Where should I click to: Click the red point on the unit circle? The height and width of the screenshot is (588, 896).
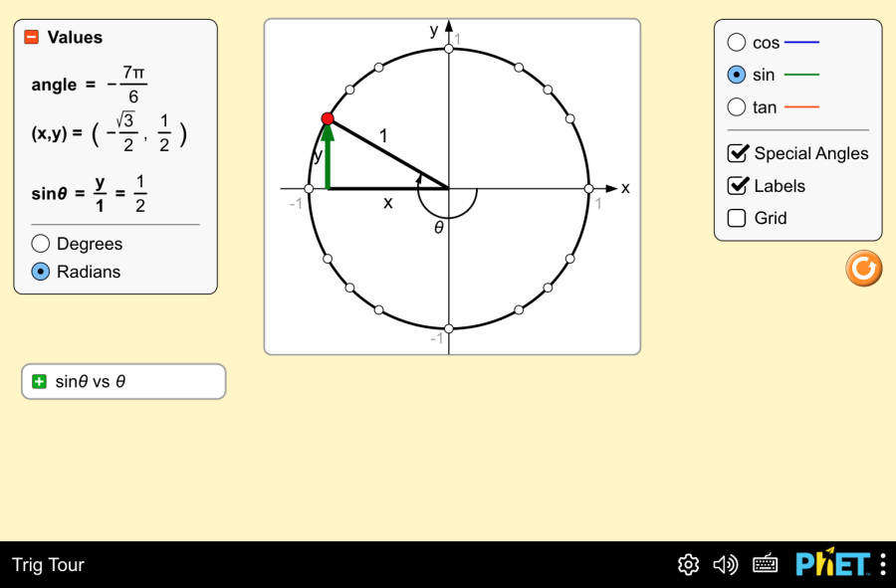coord(328,118)
